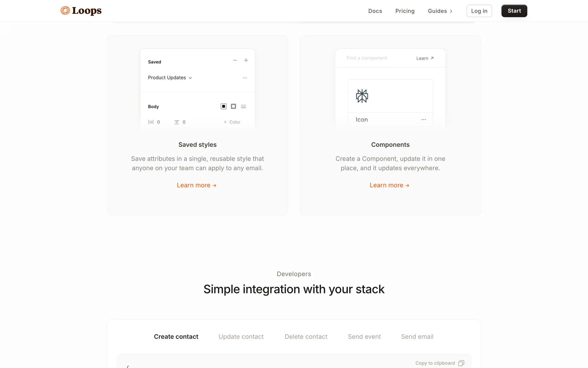Click the horizontal padding icon in Body

(151, 122)
